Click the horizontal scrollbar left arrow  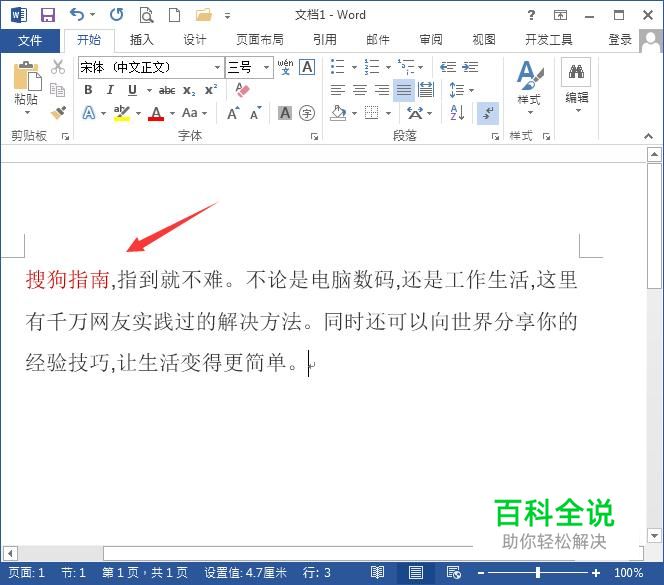(10, 553)
